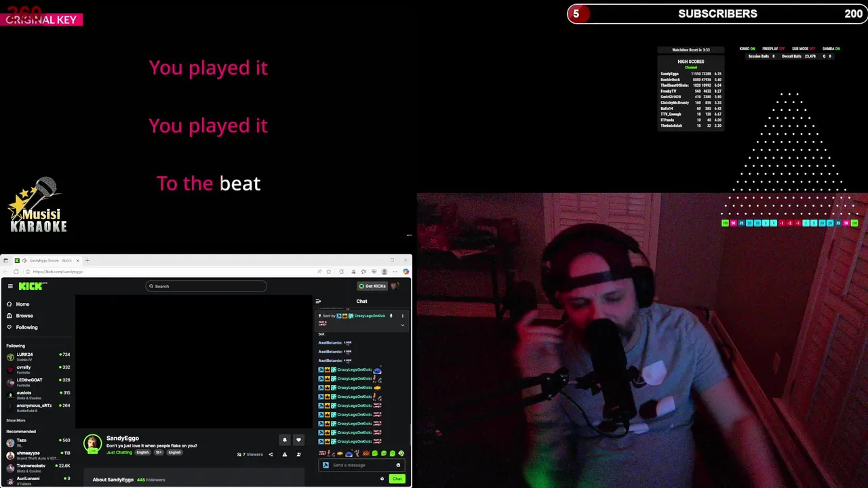Click the FREEPLAY OFF indicator
This screenshot has height=488, width=868.
coord(773,49)
